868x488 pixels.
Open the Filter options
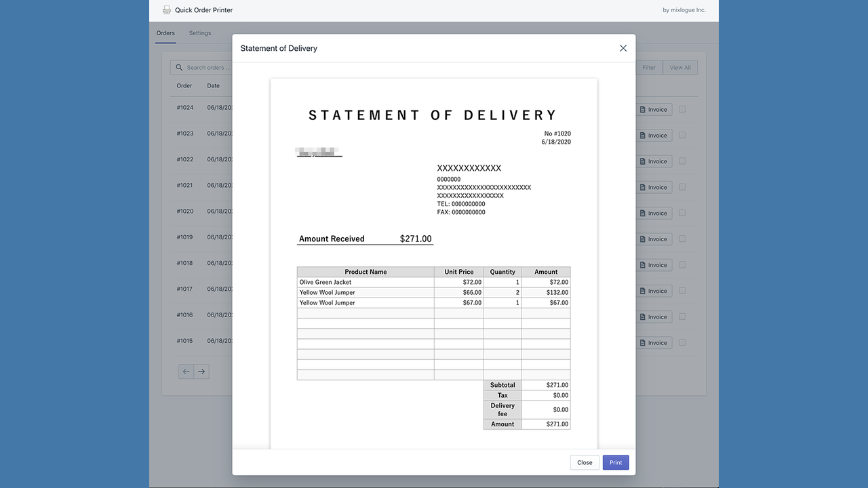pyautogui.click(x=648, y=67)
